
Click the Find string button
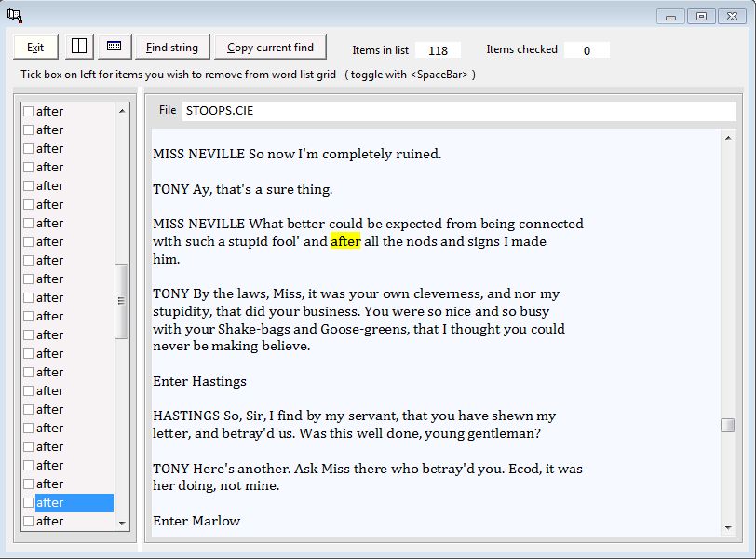pyautogui.click(x=172, y=48)
